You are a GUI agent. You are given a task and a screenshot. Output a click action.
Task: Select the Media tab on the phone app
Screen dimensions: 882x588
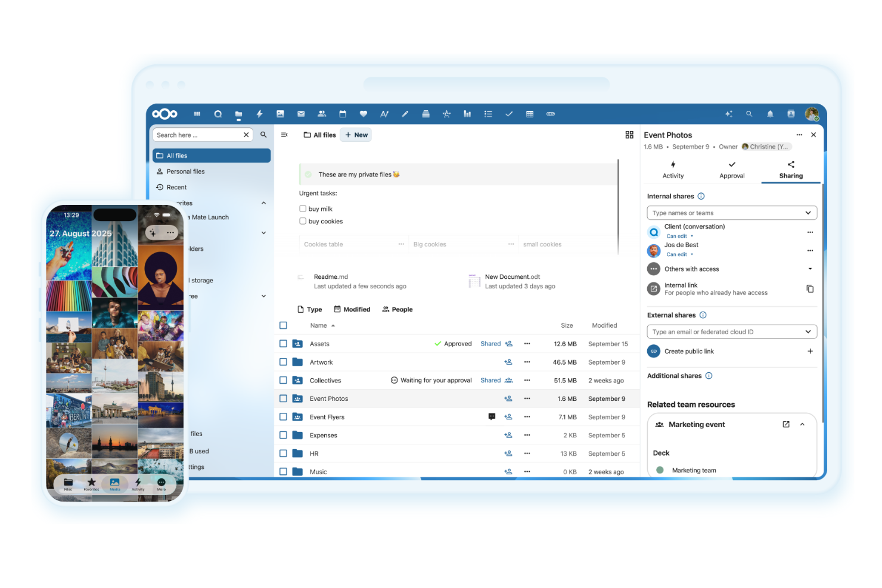tap(114, 484)
